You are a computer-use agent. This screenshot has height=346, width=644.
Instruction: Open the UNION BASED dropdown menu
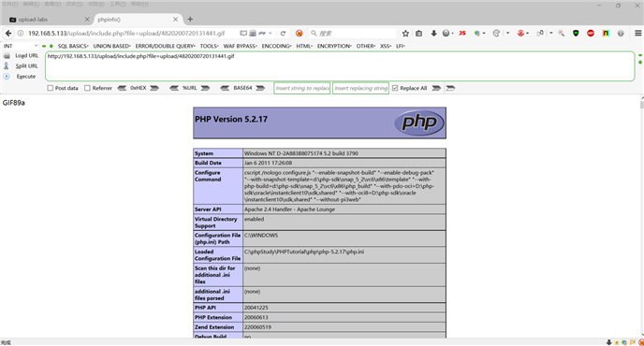point(111,46)
